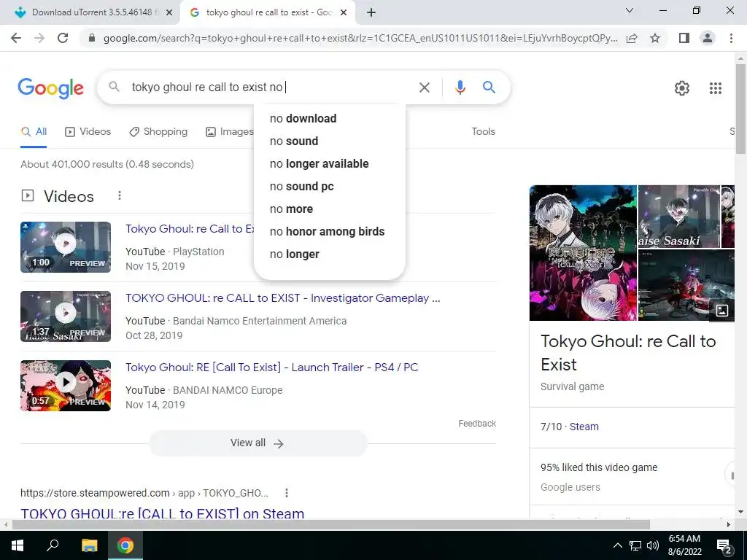Open the taskbar clock and date
Screen dimensions: 747x560
click(684, 545)
